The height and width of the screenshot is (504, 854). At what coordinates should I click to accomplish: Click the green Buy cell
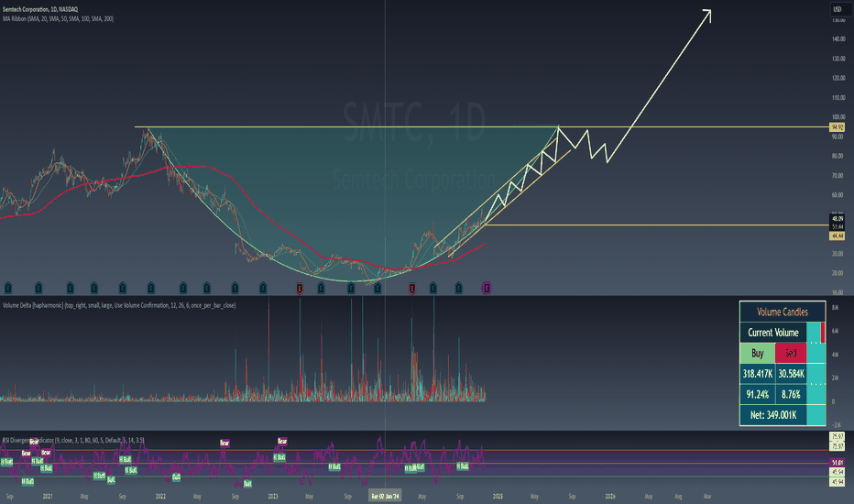coord(757,353)
